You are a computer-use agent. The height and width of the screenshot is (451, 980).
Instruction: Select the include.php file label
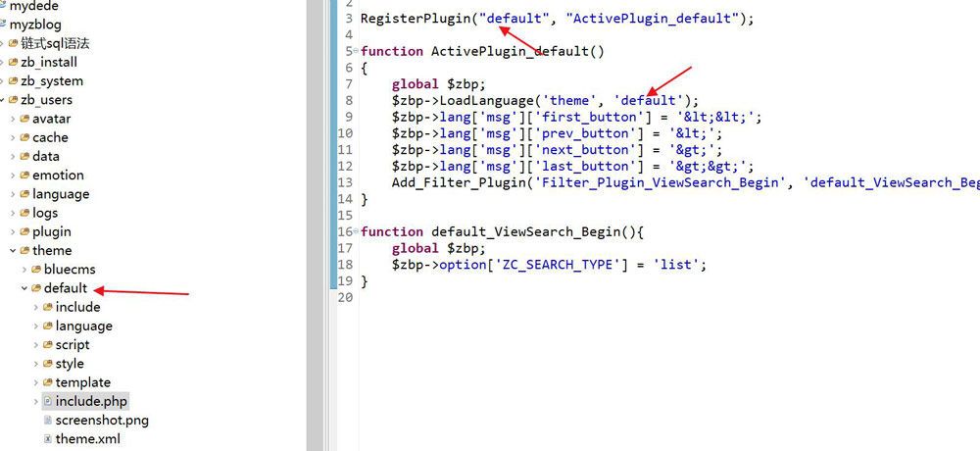pyautogui.click(x=91, y=401)
